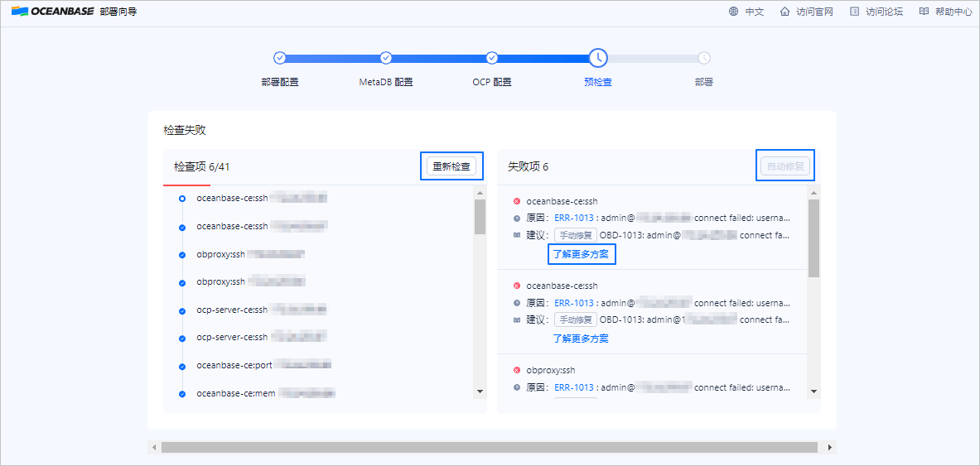
Task: Open the 中文 language selector
Action: tap(755, 12)
